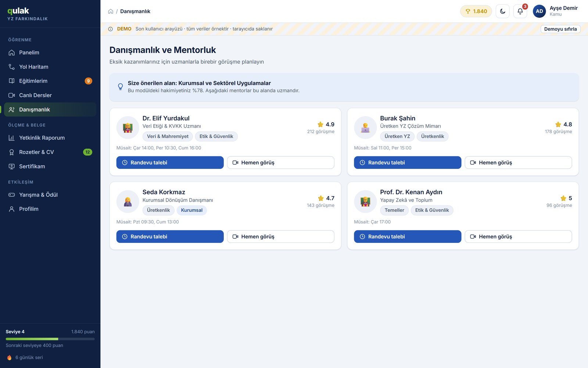Screen dimensions: 588x368
Task: Click '212 görüşme' text
Action: [321, 132]
